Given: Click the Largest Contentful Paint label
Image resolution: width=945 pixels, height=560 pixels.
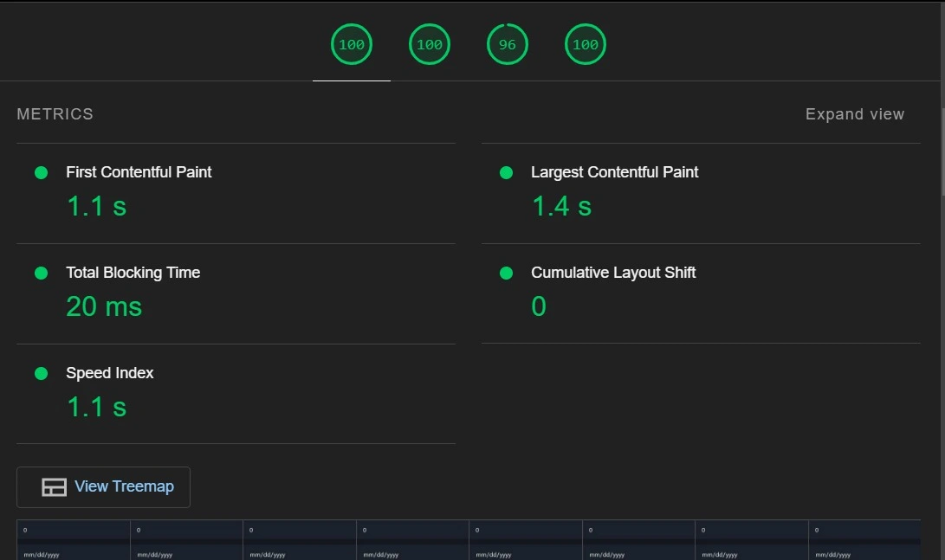Looking at the screenshot, I should point(614,172).
